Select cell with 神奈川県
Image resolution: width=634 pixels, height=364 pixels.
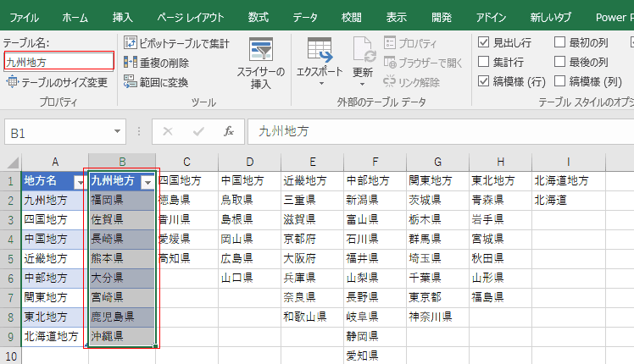pos(437,317)
